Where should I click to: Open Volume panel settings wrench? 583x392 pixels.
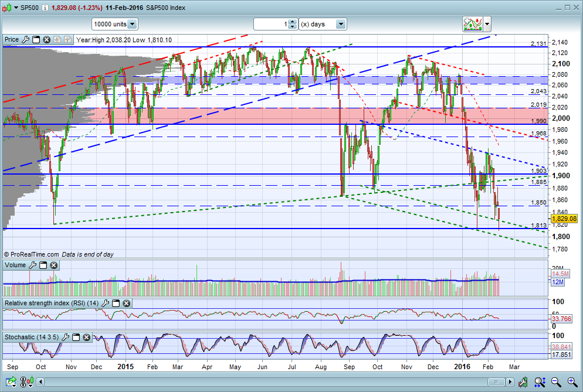pyautogui.click(x=32, y=265)
